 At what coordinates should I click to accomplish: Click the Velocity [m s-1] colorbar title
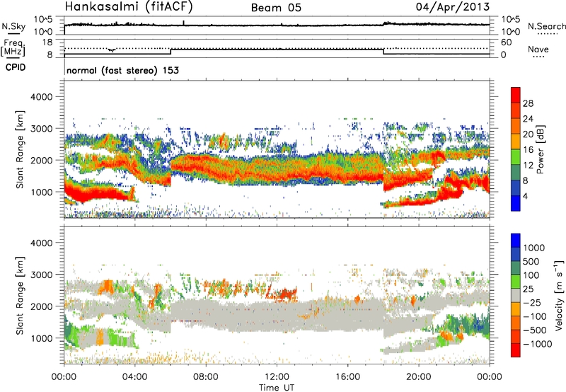point(558,295)
